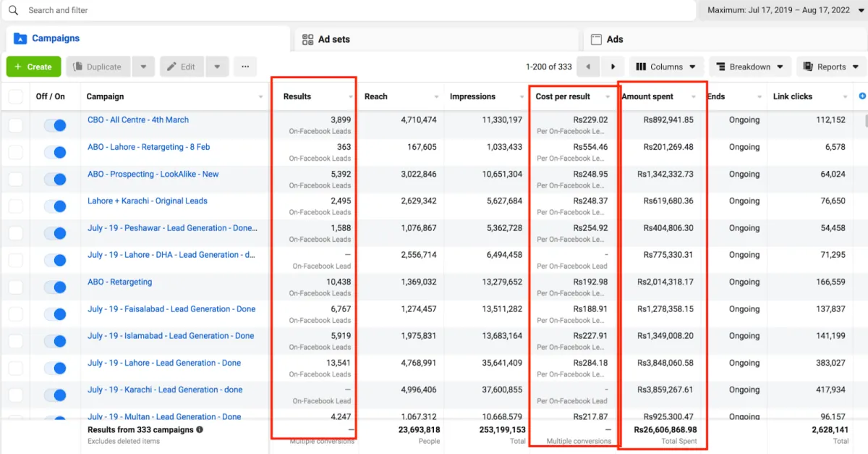Open the date range selector
The height and width of the screenshot is (454, 868).
coord(778,10)
